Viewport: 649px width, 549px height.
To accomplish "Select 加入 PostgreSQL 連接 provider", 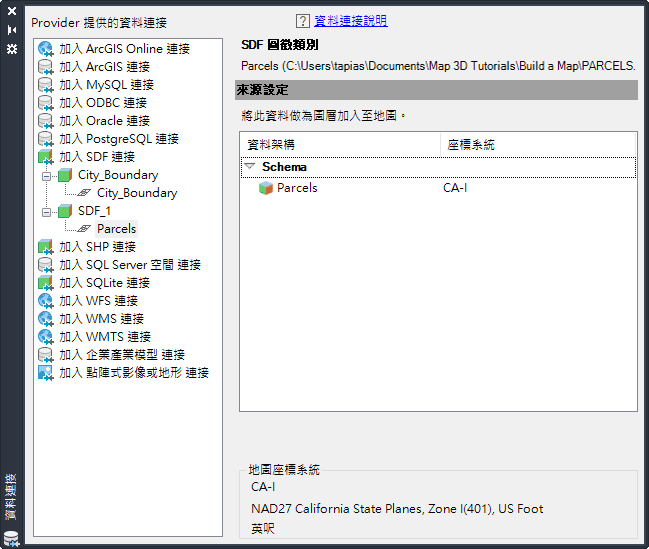I will 119,139.
